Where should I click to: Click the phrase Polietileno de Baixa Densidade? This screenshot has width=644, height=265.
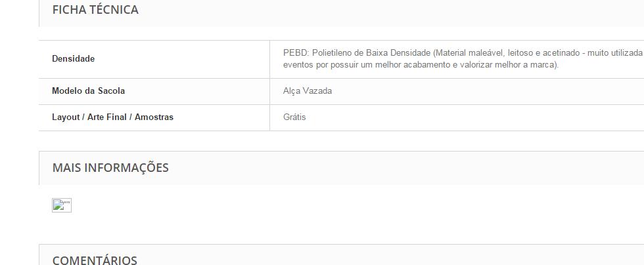(x=371, y=52)
